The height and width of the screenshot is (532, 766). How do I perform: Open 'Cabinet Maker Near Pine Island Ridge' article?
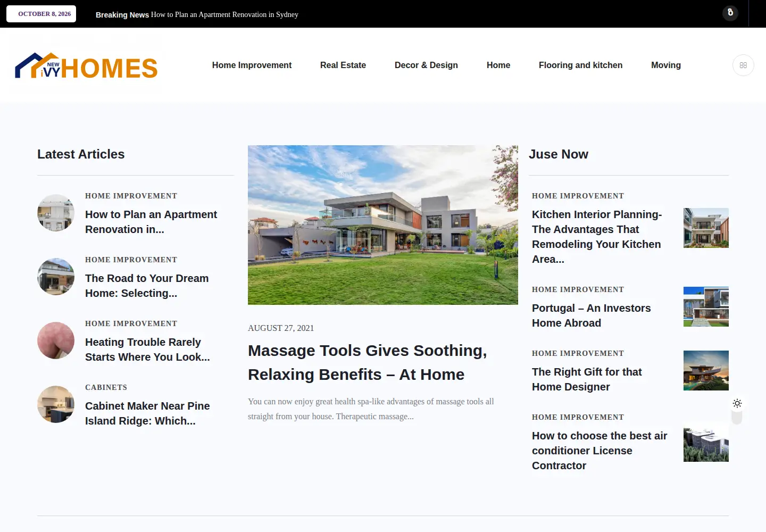(x=147, y=413)
